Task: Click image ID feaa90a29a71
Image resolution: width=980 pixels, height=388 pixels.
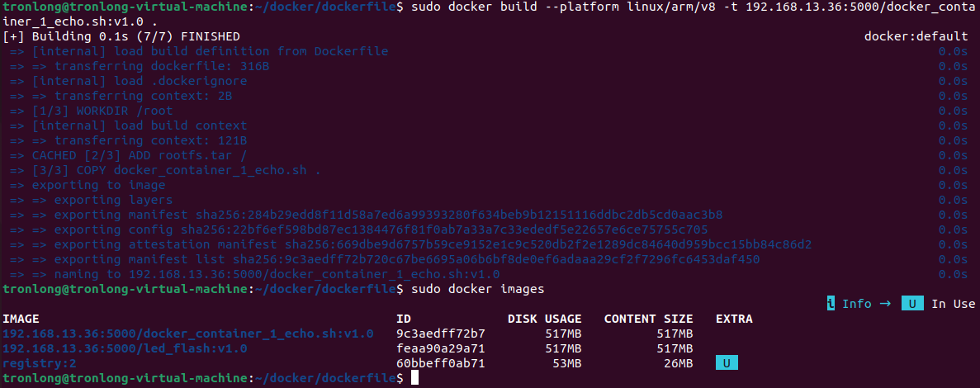Action: click(x=441, y=348)
